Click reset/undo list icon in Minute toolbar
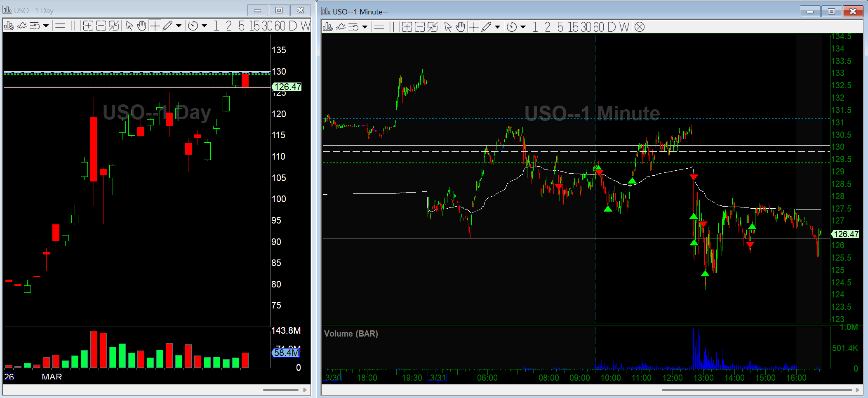 pyautogui.click(x=354, y=27)
